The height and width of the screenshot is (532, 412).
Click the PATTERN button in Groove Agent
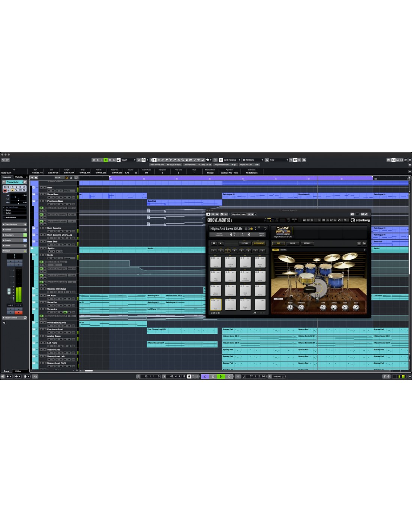pos(245,243)
